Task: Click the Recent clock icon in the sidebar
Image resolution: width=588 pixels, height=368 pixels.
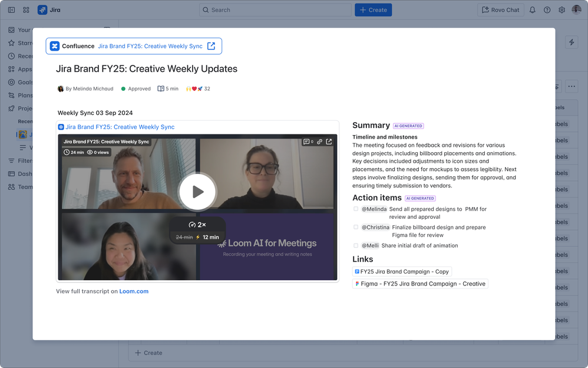Action: tap(12, 56)
